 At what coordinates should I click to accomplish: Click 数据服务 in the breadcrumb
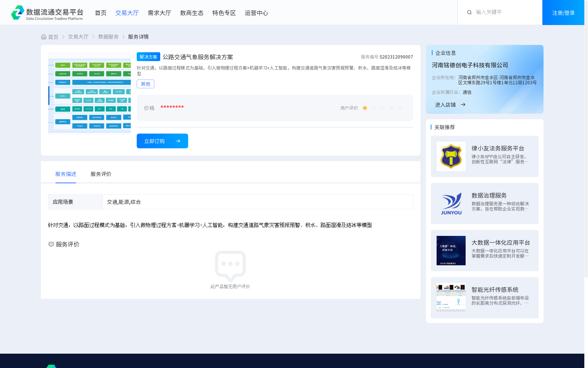click(108, 37)
